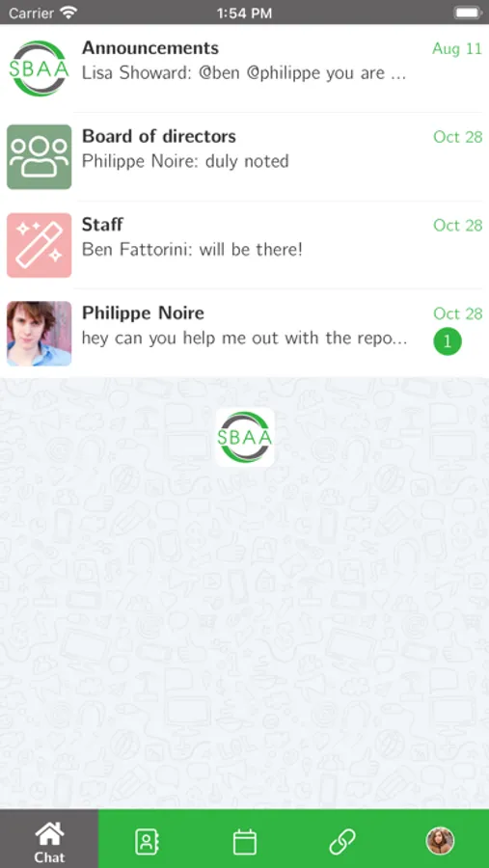The image size is (489, 868).
Task: Tap the Wi-Fi icon in status bar
Action: tap(68, 13)
